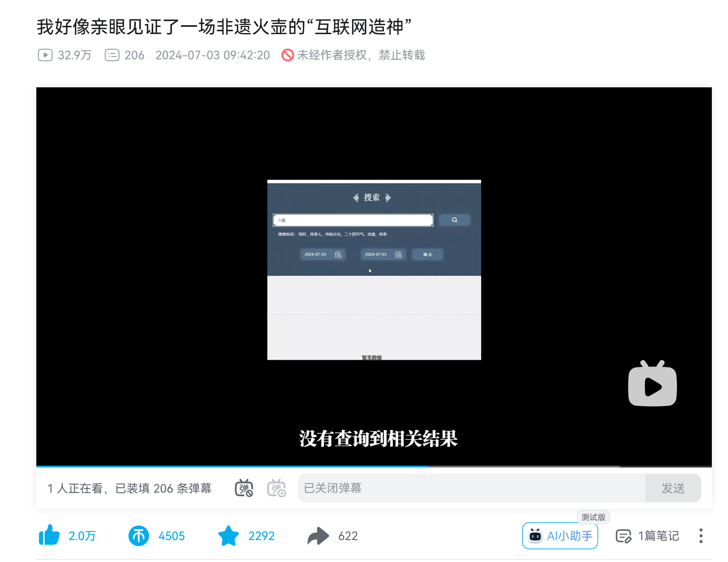Viewport: 728px width, 562px height.
Task: Open the three-dot more options menu
Action: tap(701, 536)
